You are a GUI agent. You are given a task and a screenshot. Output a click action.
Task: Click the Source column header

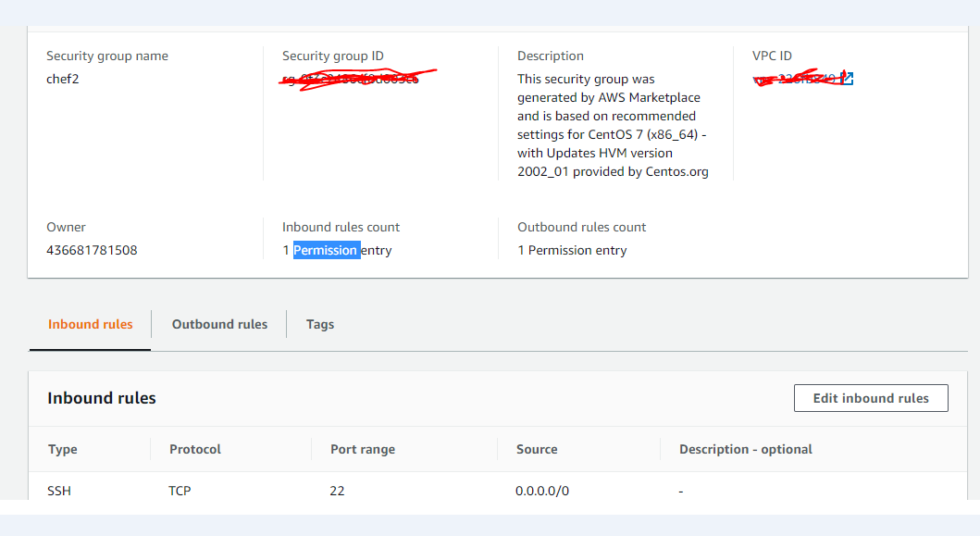point(537,449)
